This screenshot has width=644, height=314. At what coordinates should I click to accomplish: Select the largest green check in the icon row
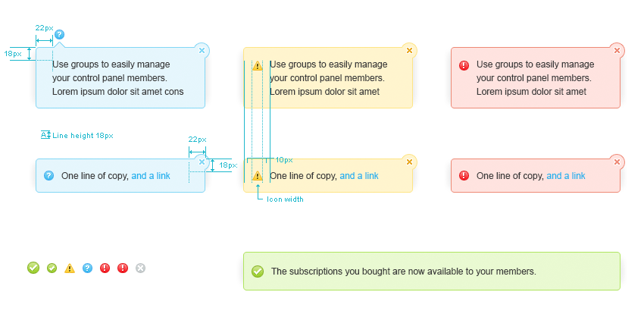pos(33,267)
